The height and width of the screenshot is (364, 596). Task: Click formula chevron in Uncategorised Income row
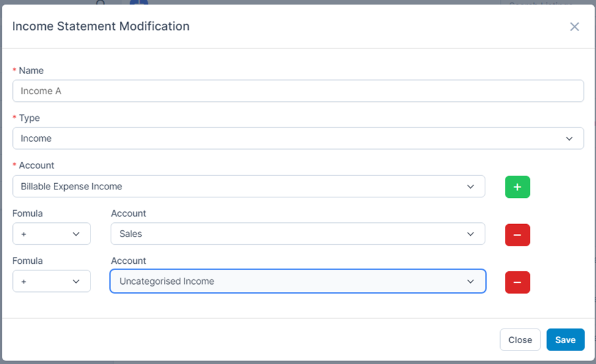tap(76, 282)
